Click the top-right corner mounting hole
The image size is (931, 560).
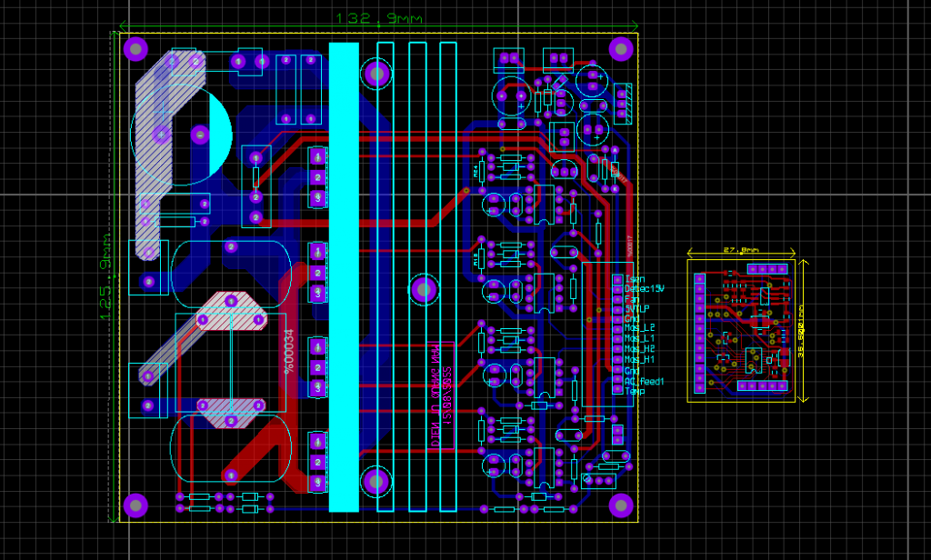[621, 49]
